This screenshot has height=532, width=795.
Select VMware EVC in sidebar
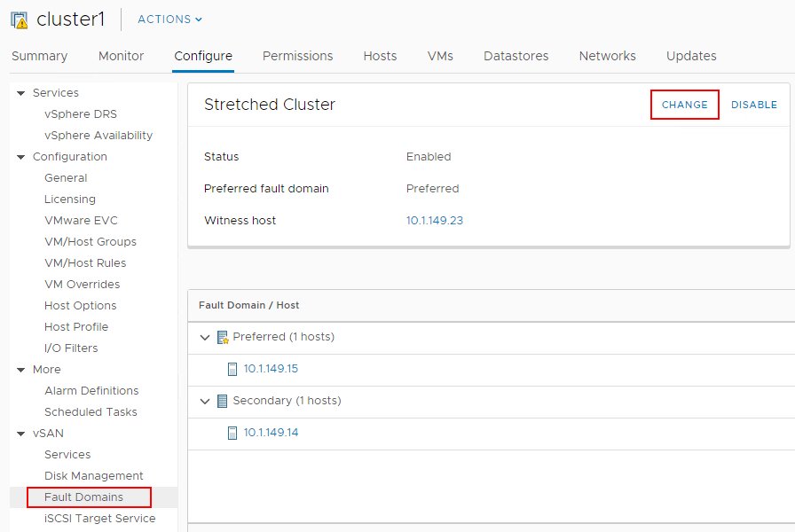(81, 221)
